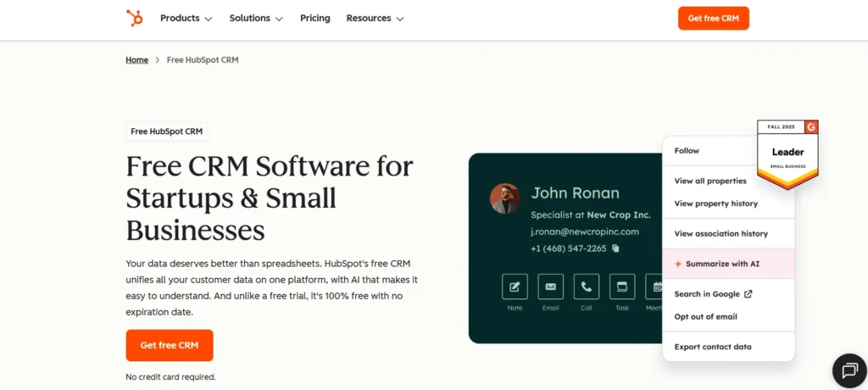Open the Resources dropdown menu
Screen dimensions: 868x390
coord(375,18)
